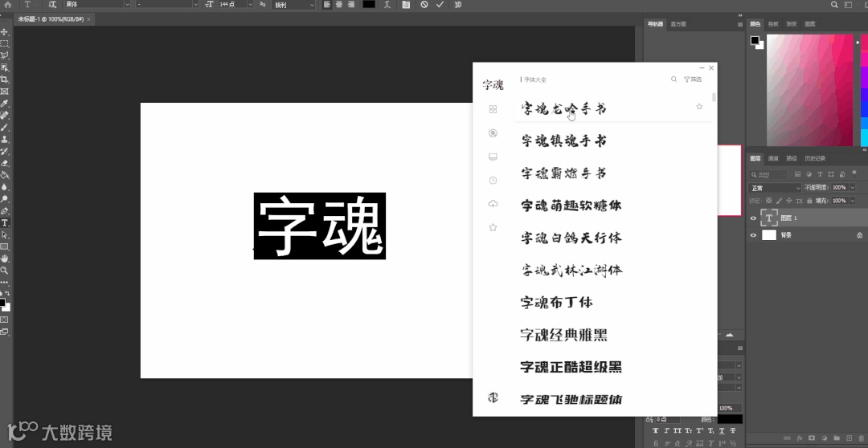Toggle lock all on layer
868x448 pixels.
(x=809, y=200)
